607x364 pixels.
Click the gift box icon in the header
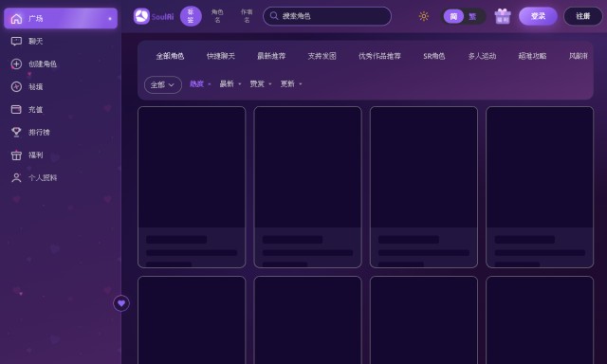coord(503,16)
